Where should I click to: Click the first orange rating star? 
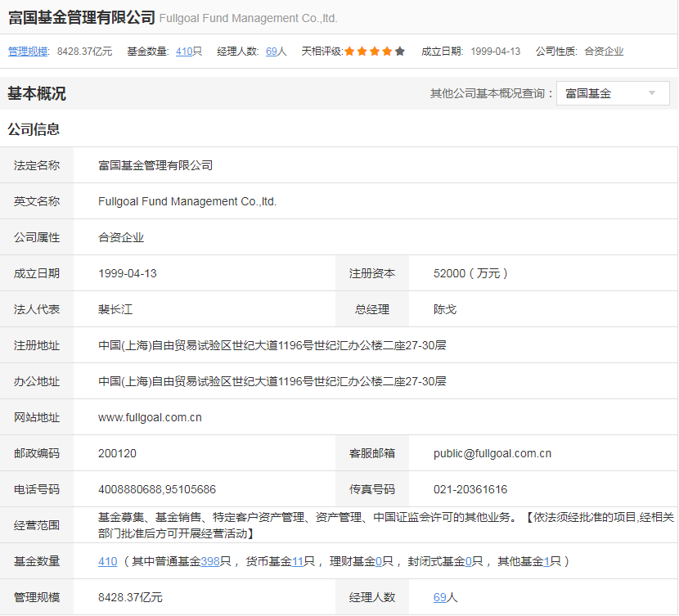click(x=349, y=52)
